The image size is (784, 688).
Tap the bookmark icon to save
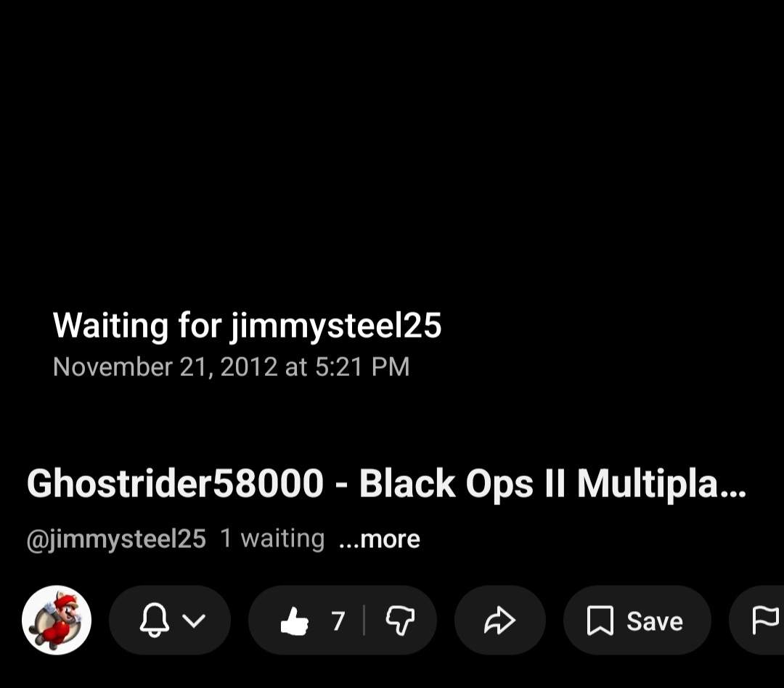pyautogui.click(x=600, y=621)
